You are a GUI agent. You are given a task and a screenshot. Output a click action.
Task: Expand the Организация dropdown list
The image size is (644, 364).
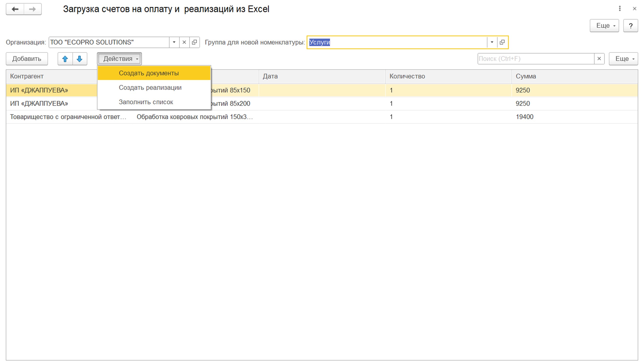coord(174,42)
